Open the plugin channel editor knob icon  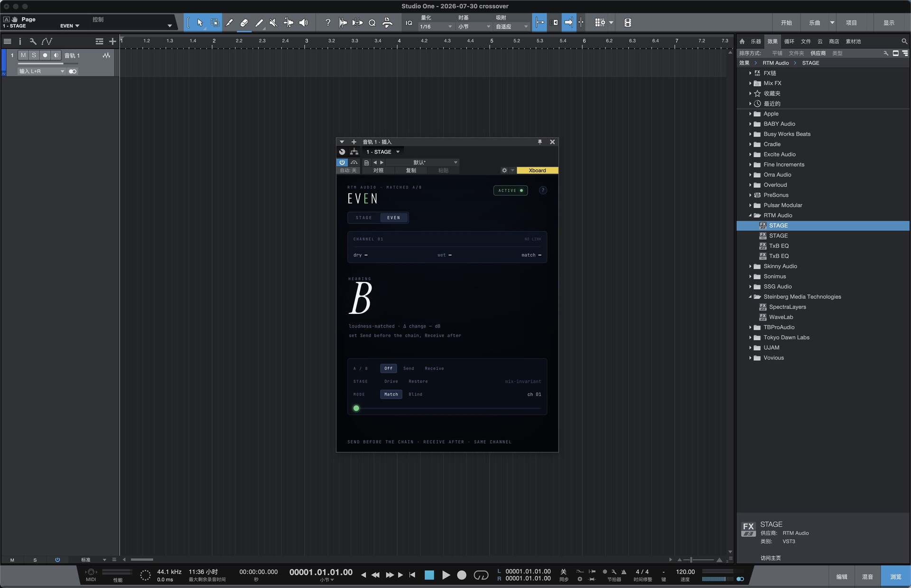(x=342, y=152)
